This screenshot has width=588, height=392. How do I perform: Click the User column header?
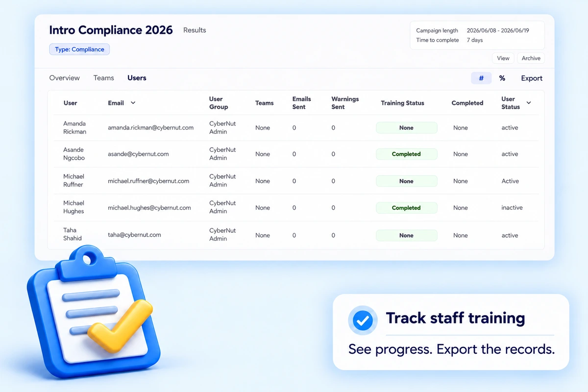pos(71,103)
